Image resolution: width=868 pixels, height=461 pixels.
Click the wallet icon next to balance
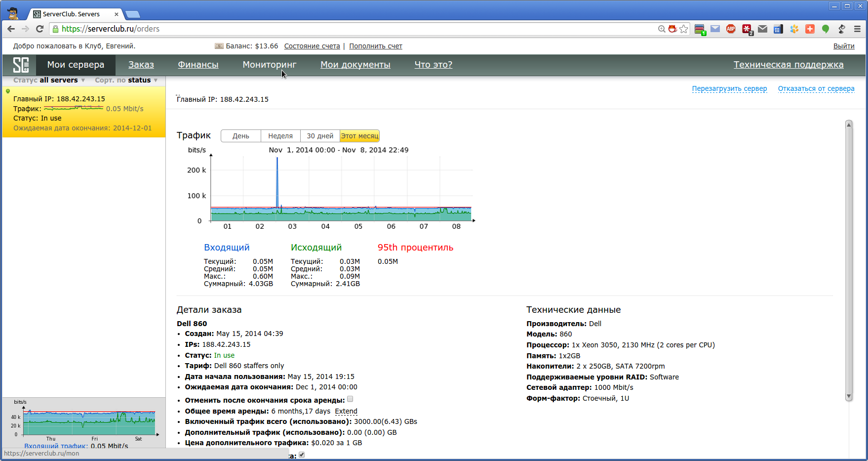tap(219, 46)
